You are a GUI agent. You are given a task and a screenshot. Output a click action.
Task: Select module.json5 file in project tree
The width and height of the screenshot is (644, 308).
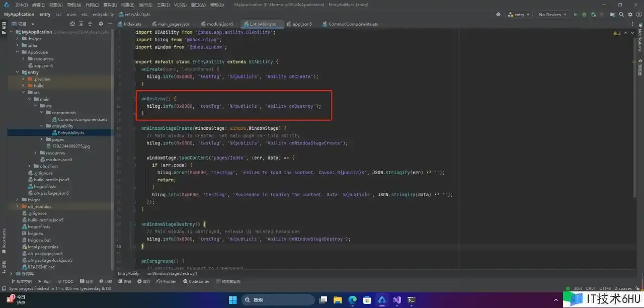(59, 160)
